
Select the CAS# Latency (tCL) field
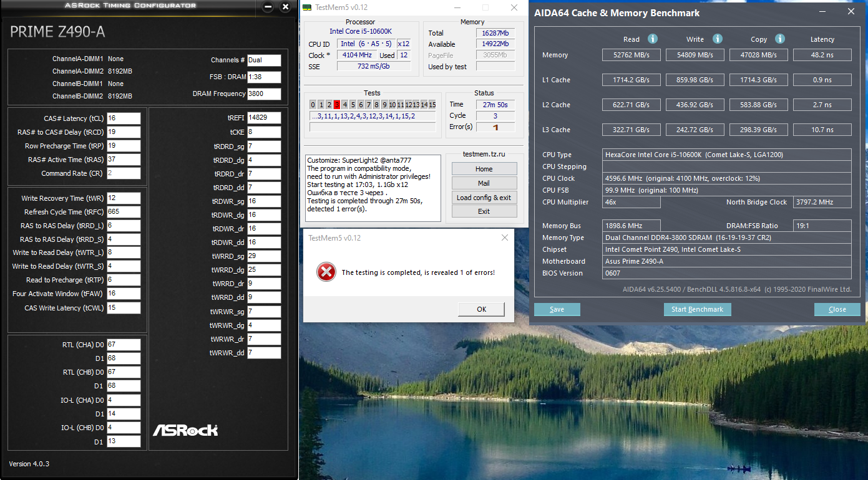(124, 118)
